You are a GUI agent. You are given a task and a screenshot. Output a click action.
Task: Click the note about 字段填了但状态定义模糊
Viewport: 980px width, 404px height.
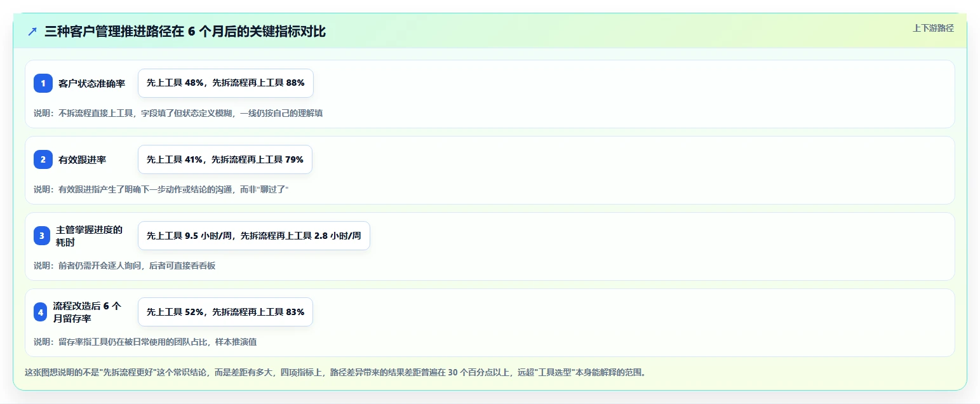178,113
